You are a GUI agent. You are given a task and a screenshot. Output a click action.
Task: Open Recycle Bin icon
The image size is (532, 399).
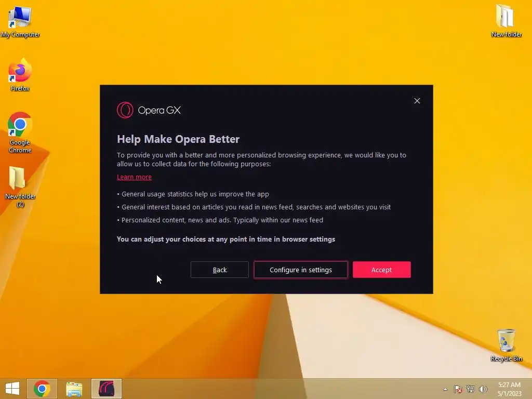[x=506, y=345]
